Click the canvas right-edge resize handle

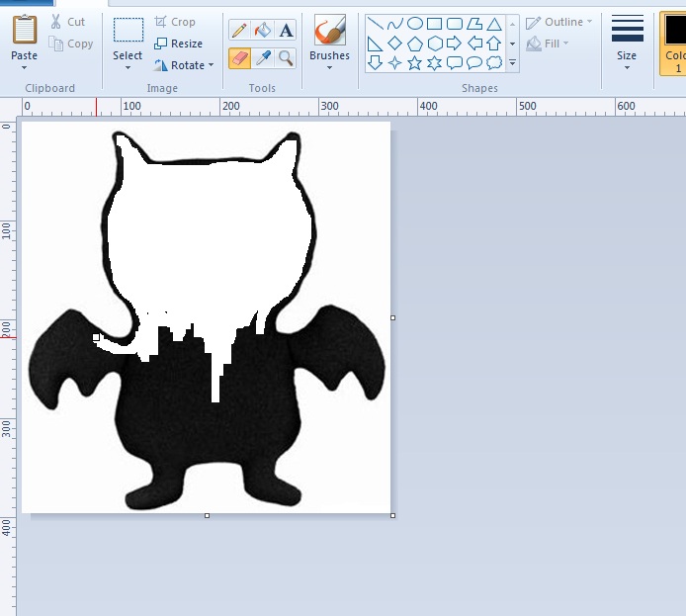(392, 317)
